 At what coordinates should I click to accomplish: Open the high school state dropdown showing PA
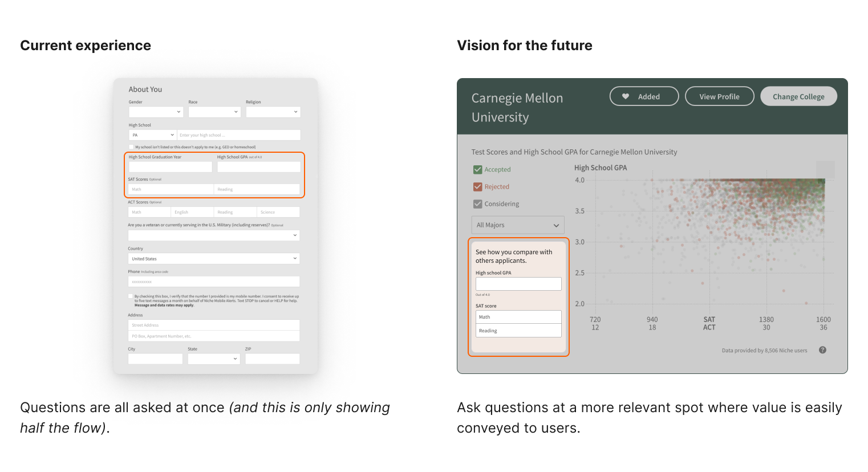click(152, 135)
